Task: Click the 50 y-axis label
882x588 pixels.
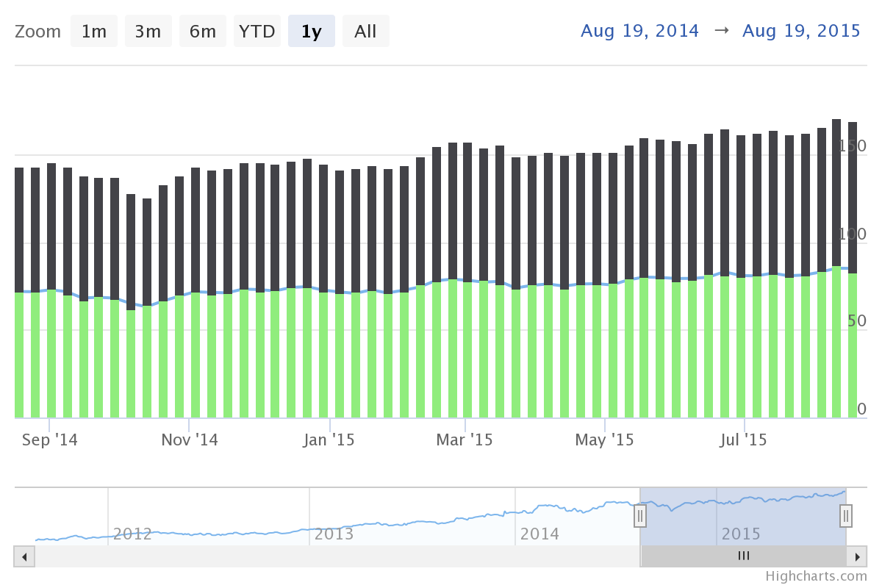Action: click(x=857, y=321)
